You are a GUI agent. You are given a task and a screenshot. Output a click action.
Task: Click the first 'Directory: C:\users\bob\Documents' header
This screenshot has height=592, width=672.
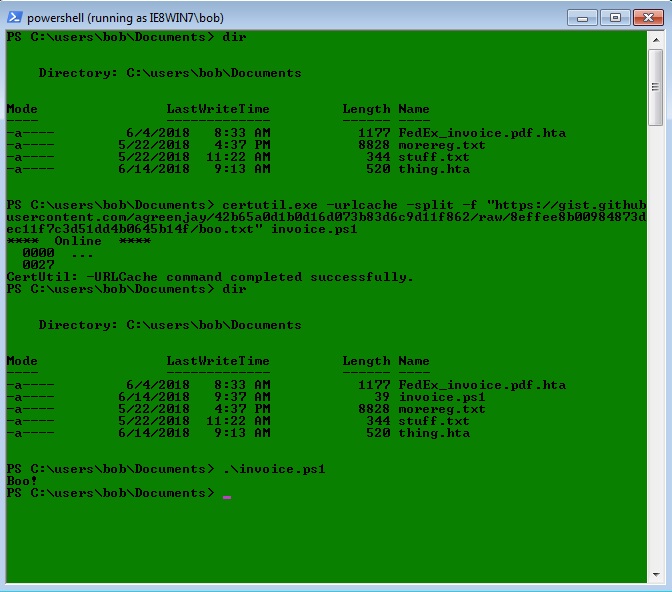coord(170,73)
